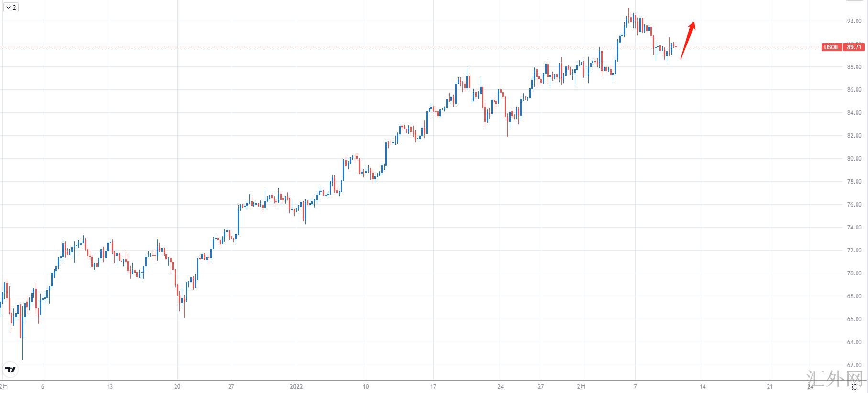Click the 80.00 price scale label
Image resolution: width=868 pixels, height=393 pixels.
pyautogui.click(x=854, y=159)
